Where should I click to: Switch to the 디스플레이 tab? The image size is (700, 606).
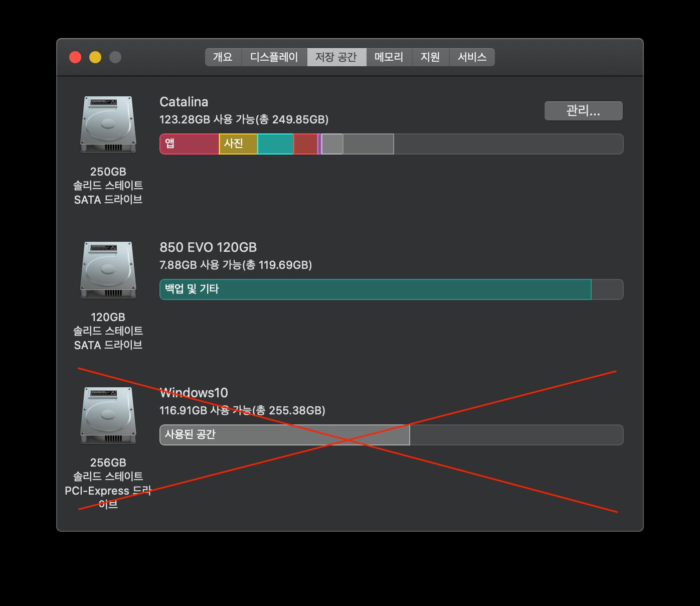pos(274,57)
